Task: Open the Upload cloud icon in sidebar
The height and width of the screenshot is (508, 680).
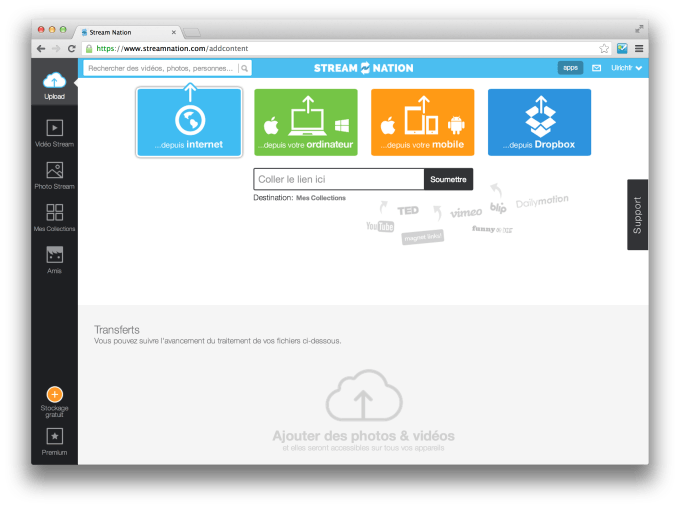Action: point(54,81)
